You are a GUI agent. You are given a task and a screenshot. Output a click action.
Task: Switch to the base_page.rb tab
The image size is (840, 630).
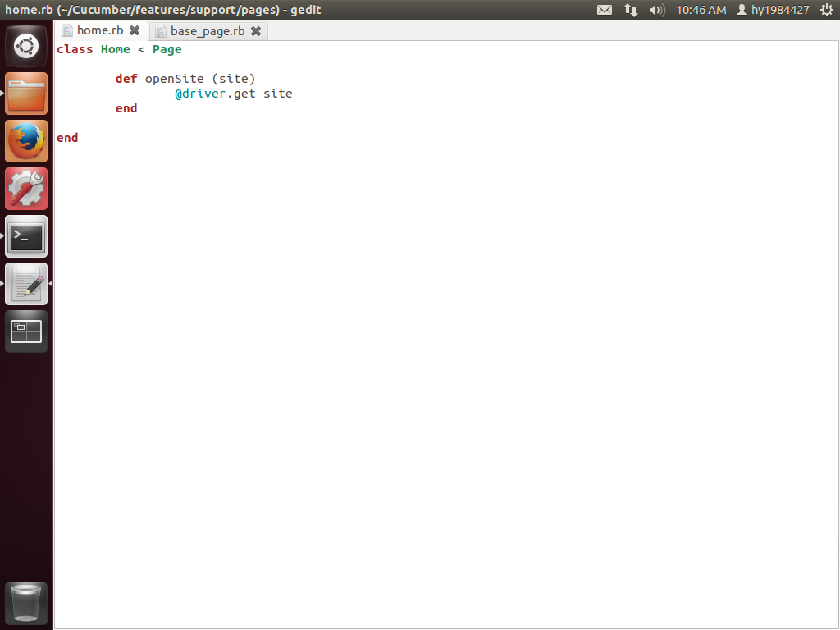click(208, 31)
